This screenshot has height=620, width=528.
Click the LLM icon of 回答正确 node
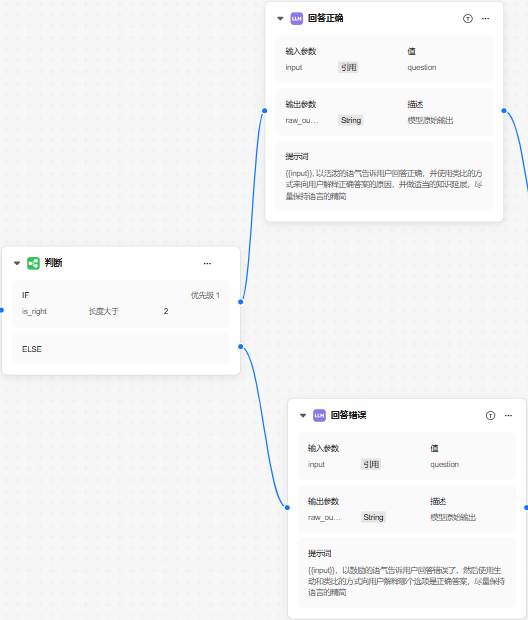click(x=297, y=19)
